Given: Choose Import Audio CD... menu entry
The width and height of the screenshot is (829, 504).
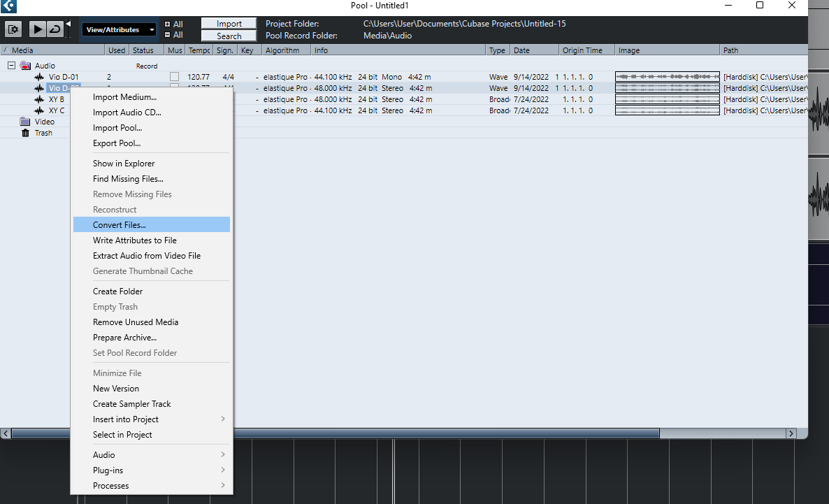Looking at the screenshot, I should coord(152,113).
